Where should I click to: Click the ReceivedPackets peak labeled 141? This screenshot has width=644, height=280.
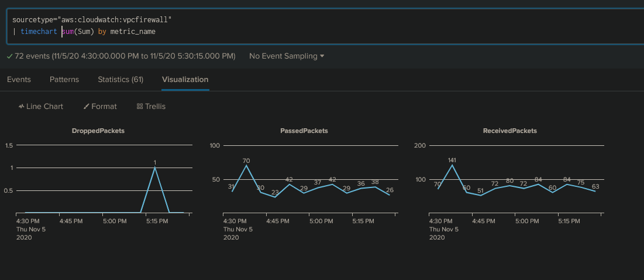(x=452, y=165)
